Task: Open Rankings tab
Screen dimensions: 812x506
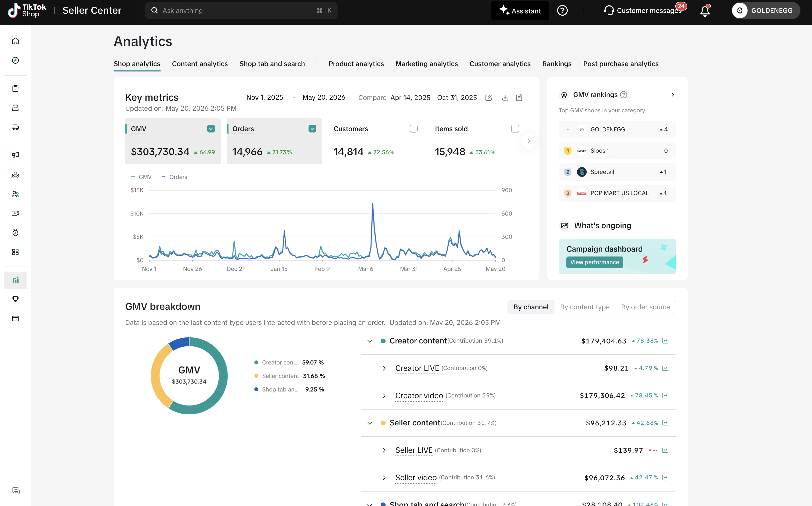Action: pyautogui.click(x=557, y=64)
